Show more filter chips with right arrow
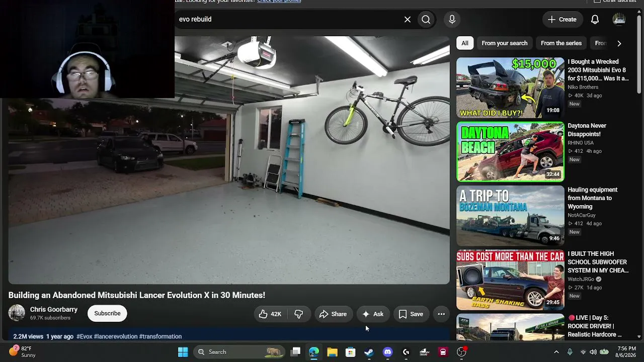This screenshot has height=362, width=644. (x=619, y=43)
